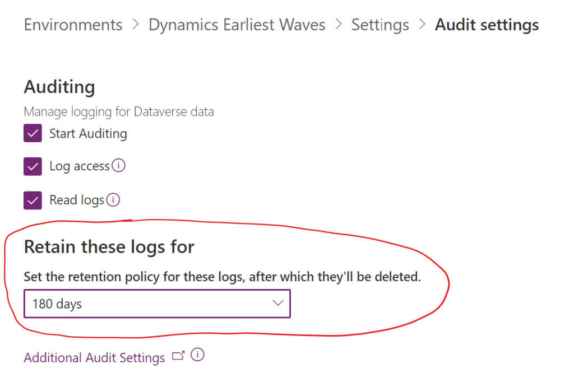
Task: Open the Dynamics Earliest Waves breadcrumb
Action: click(237, 25)
